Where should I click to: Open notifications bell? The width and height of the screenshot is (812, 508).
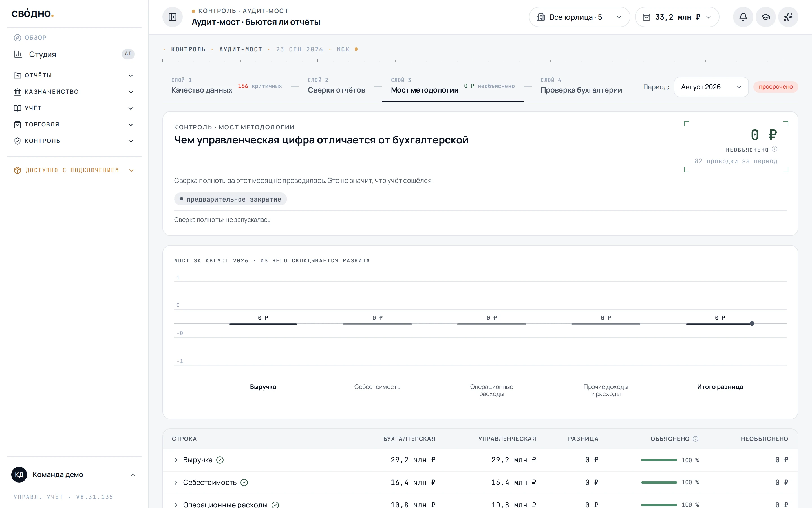point(743,17)
